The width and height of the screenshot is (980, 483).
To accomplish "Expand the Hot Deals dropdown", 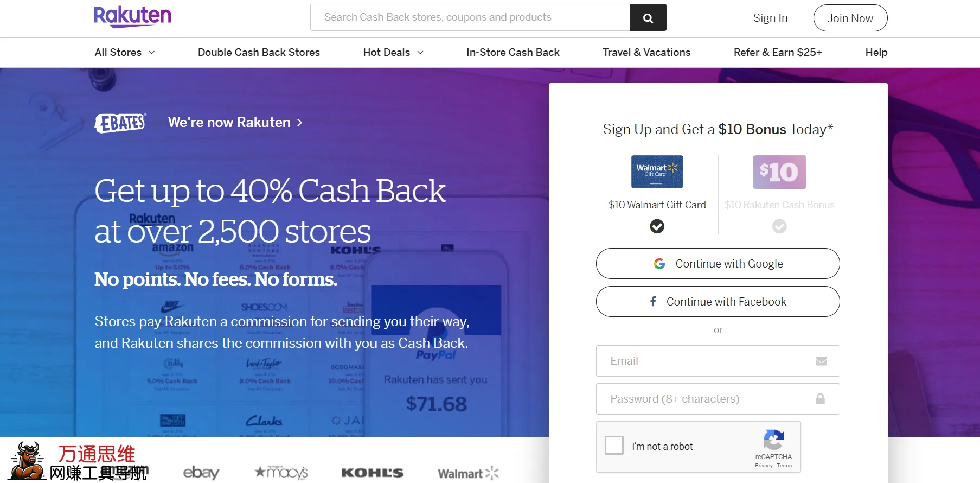I will [393, 53].
